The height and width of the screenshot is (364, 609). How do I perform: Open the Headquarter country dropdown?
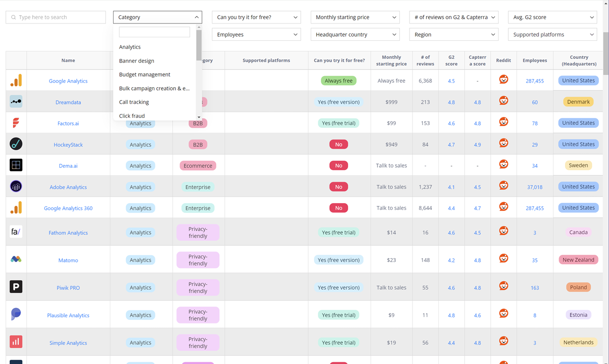tap(355, 34)
